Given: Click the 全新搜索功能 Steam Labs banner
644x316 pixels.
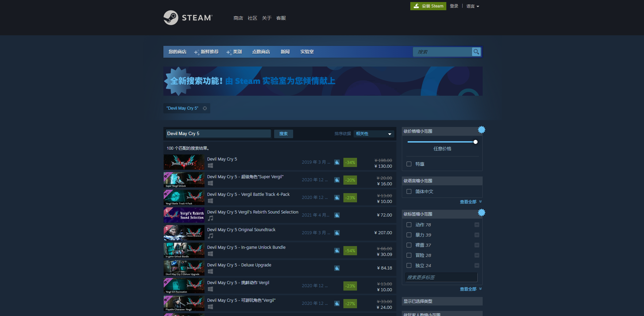Looking at the screenshot, I should pos(323,81).
